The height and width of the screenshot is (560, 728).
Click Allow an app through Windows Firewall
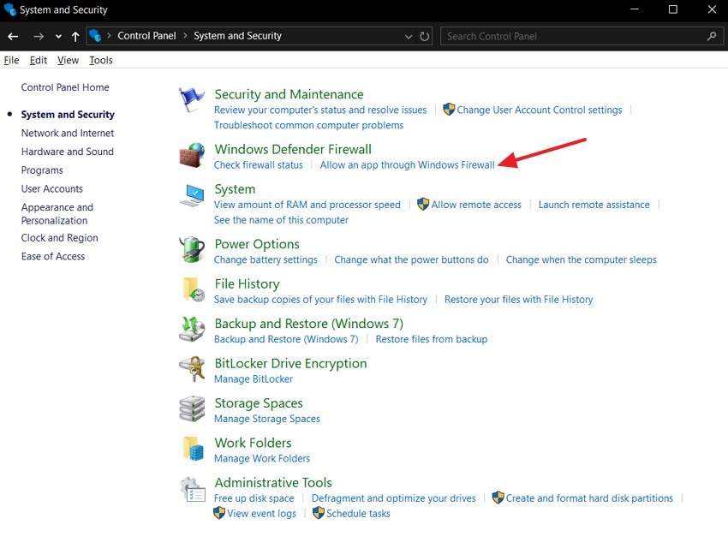click(407, 165)
